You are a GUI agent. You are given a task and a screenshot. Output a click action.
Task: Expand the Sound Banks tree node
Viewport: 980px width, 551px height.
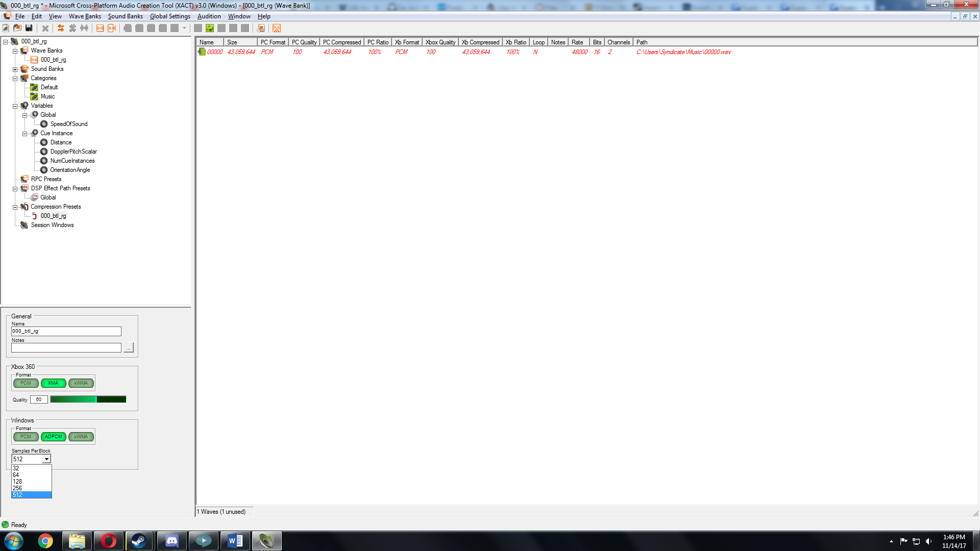pyautogui.click(x=15, y=69)
